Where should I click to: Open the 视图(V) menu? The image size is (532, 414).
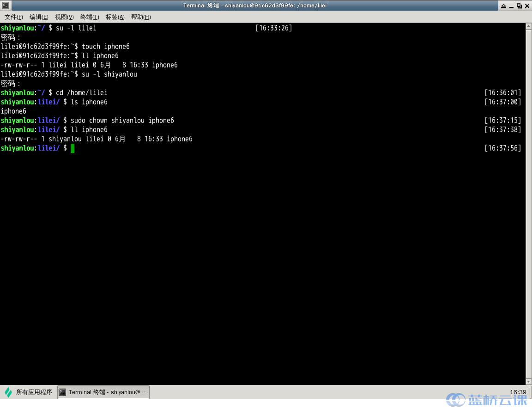[x=64, y=17]
